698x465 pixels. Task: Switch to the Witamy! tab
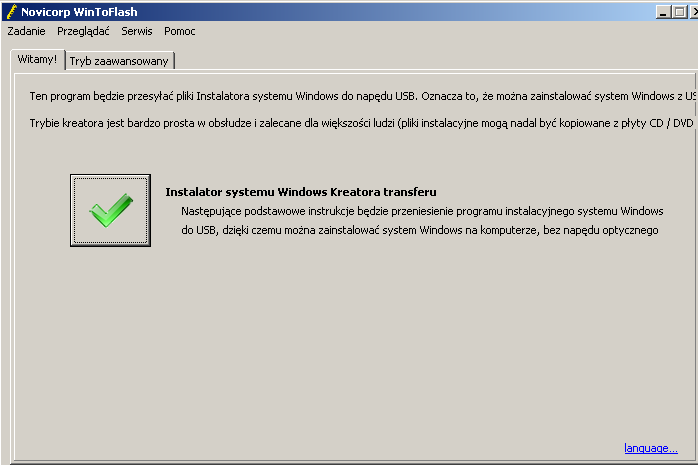pyautogui.click(x=37, y=60)
